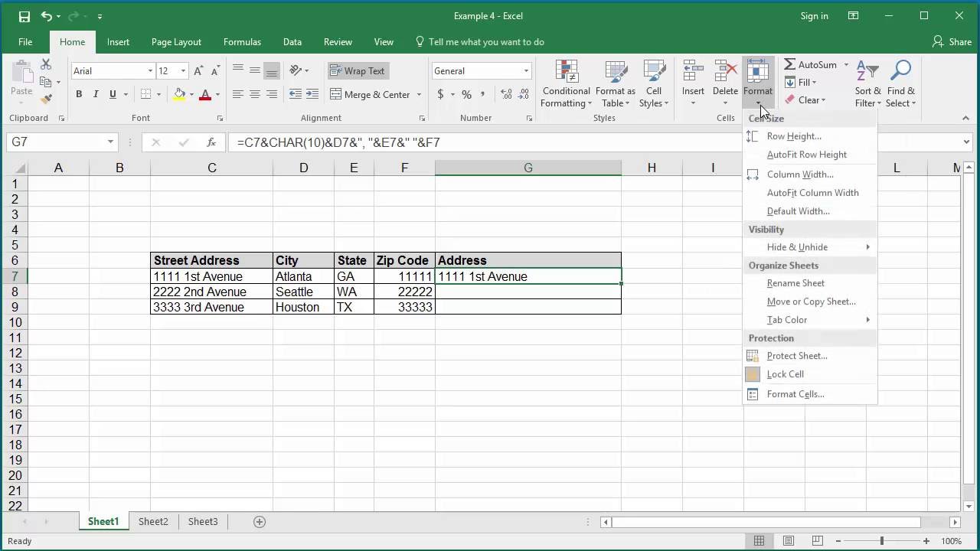This screenshot has width=980, height=551.
Task: Click the Increase Indent icon
Action: (312, 94)
